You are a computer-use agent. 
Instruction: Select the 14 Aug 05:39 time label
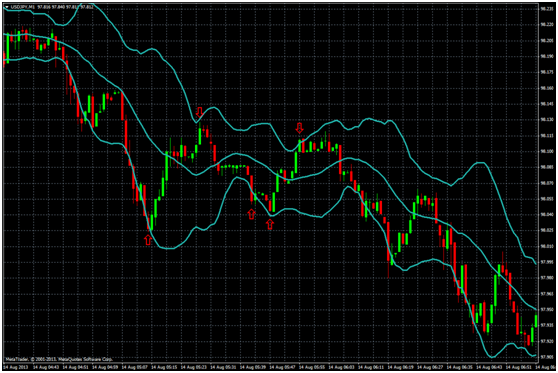point(254,367)
